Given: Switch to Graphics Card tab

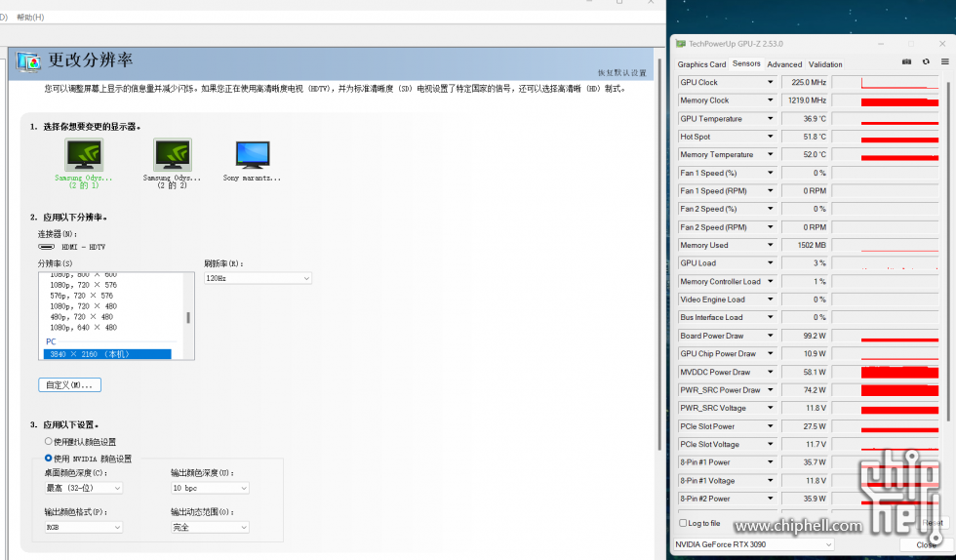Looking at the screenshot, I should pos(701,64).
